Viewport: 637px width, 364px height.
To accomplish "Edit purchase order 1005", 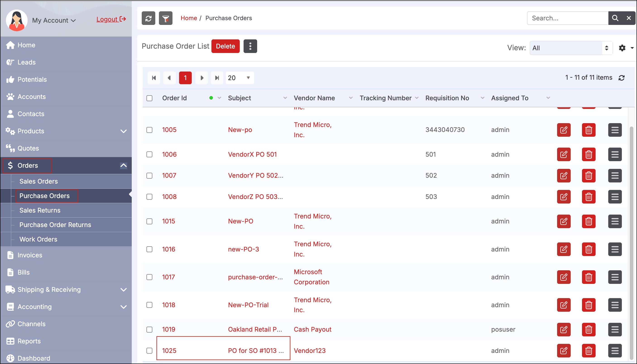I will (564, 130).
